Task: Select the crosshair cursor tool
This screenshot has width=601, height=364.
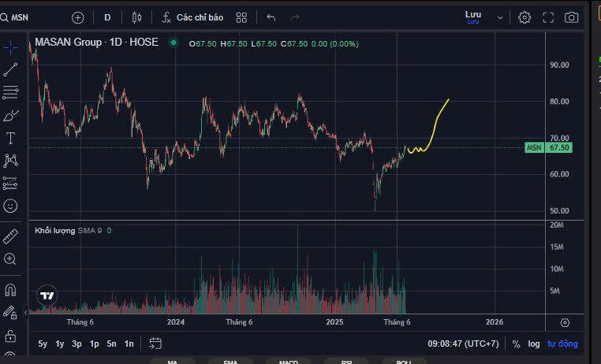Action: pos(10,47)
